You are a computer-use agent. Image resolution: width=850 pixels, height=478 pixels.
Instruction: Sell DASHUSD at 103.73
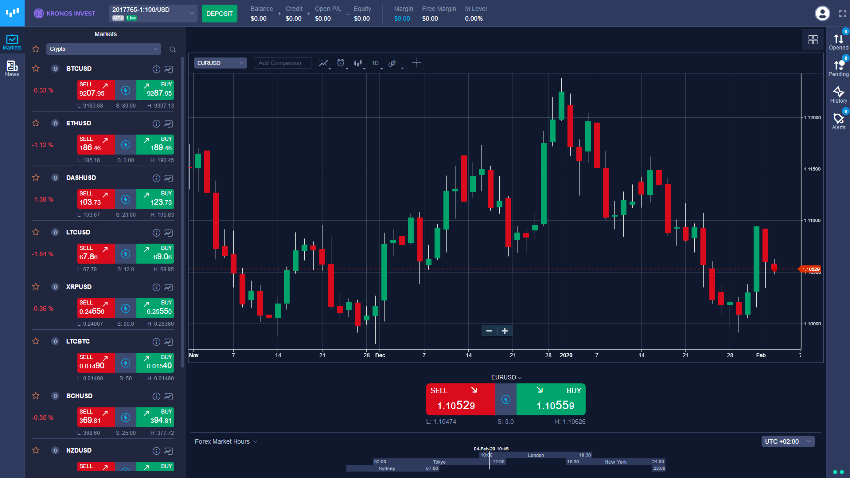[96, 199]
